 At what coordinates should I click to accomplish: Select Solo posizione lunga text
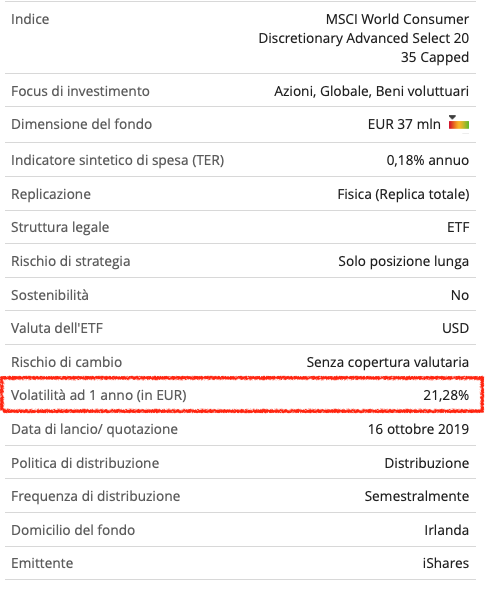coord(404,261)
